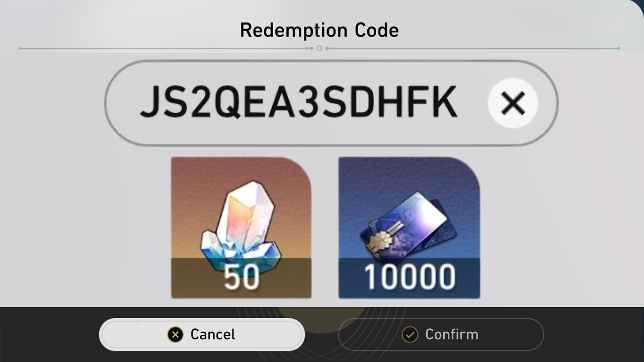Click the checkmark icon inside the Confirm button
Viewport: 644px width, 362px height.
coord(410,334)
